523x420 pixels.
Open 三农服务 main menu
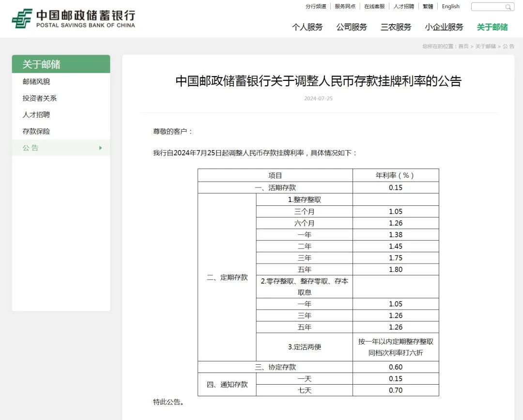coord(396,27)
